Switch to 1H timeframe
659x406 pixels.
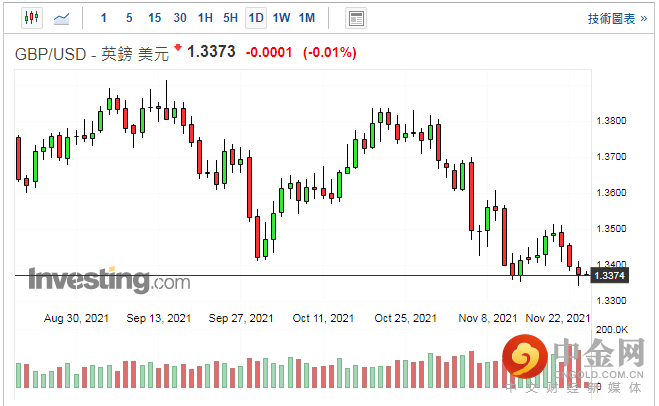[205, 18]
